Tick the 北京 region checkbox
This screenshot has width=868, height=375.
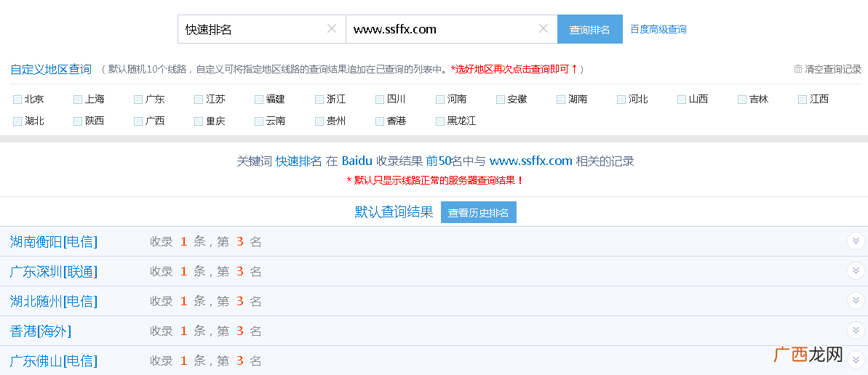(17, 100)
